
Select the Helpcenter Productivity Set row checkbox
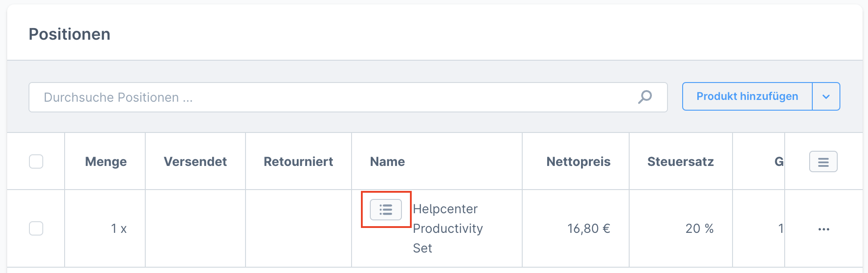36,228
